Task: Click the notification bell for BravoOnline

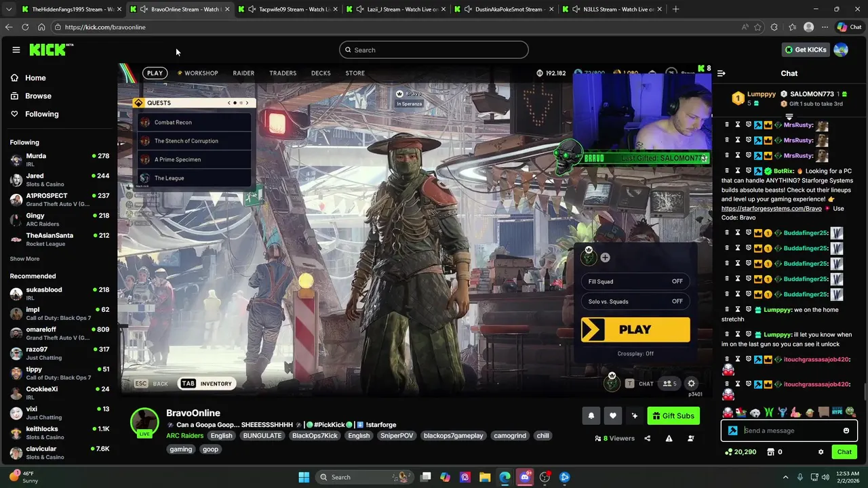Action: pos(591,416)
